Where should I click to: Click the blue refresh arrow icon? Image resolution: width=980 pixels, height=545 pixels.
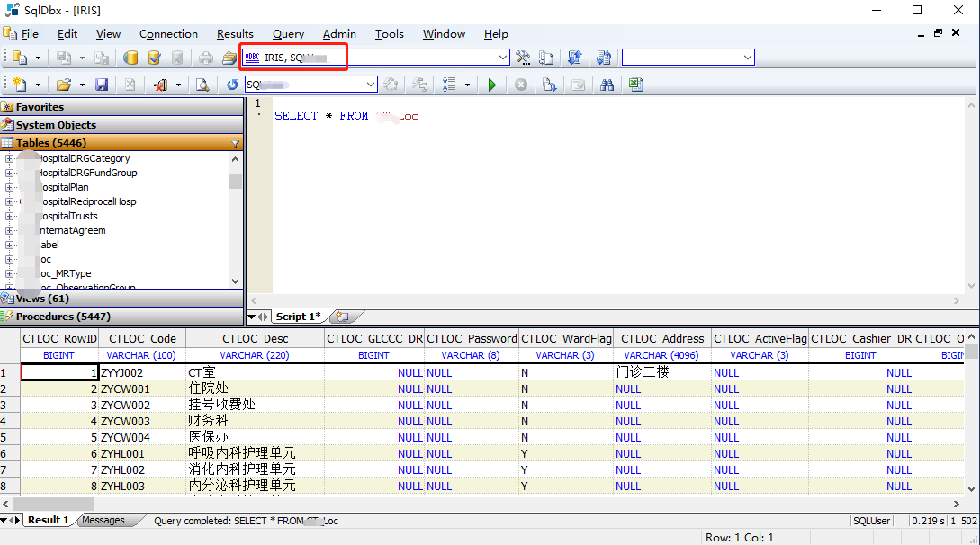pyautogui.click(x=232, y=85)
